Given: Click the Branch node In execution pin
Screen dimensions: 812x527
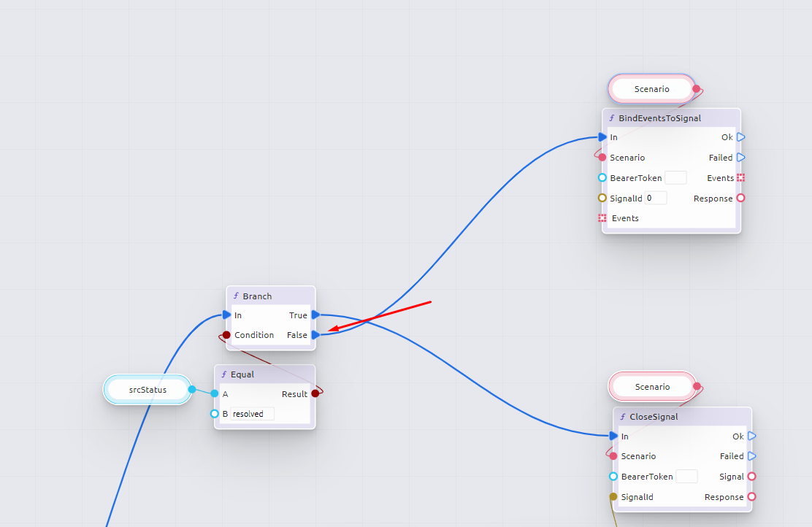Looking at the screenshot, I should point(227,315).
